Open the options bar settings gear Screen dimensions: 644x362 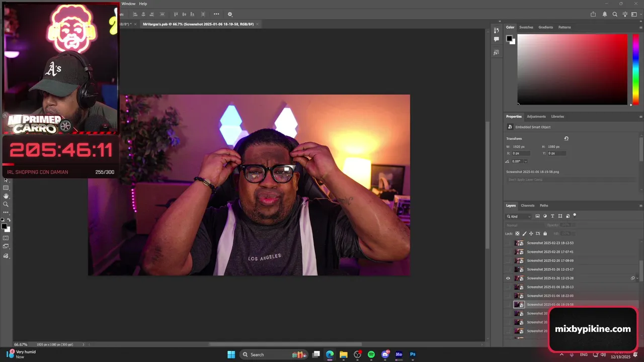point(230,14)
